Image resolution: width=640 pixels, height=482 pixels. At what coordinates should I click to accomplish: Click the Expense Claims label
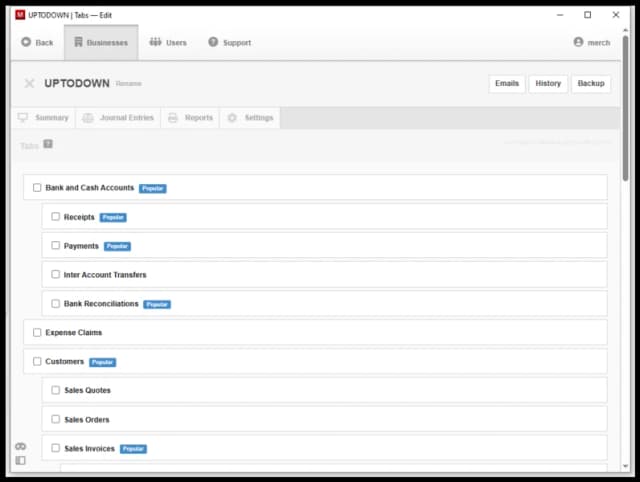pos(73,333)
